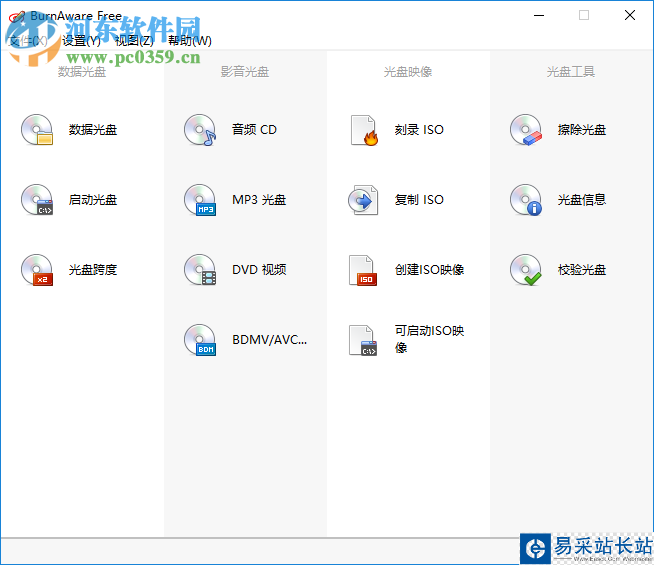
Task: Open the 帮助(W) menu
Action: 190,40
